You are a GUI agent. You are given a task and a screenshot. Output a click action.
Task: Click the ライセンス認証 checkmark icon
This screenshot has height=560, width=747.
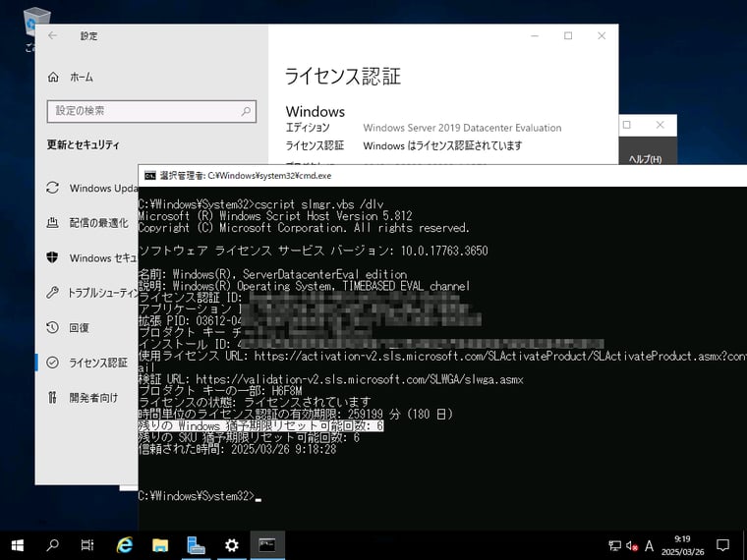52,363
